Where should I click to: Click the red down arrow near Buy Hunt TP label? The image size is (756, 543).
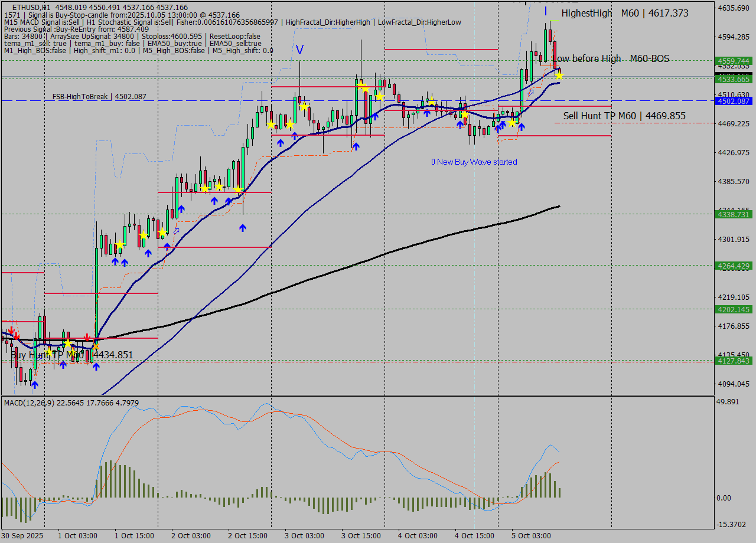87,336
